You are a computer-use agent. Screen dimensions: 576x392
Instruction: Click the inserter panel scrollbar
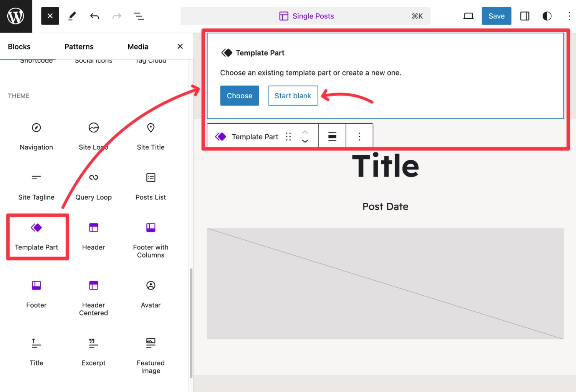(191, 323)
